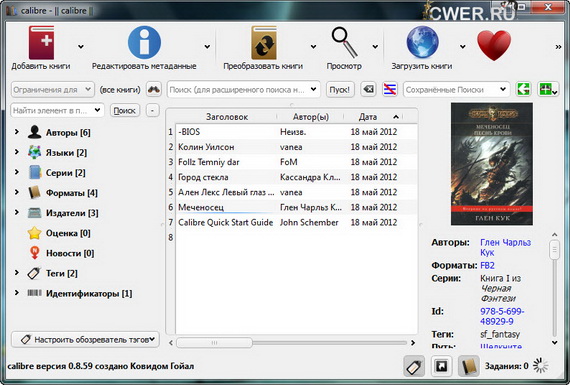This screenshot has width=570, height=385.
Task: Click the Пуск! search button
Action: point(340,89)
